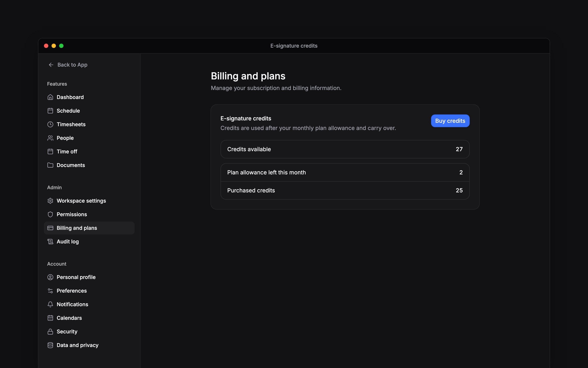
Task: Click the Workspace settings gear icon
Action: point(50,201)
